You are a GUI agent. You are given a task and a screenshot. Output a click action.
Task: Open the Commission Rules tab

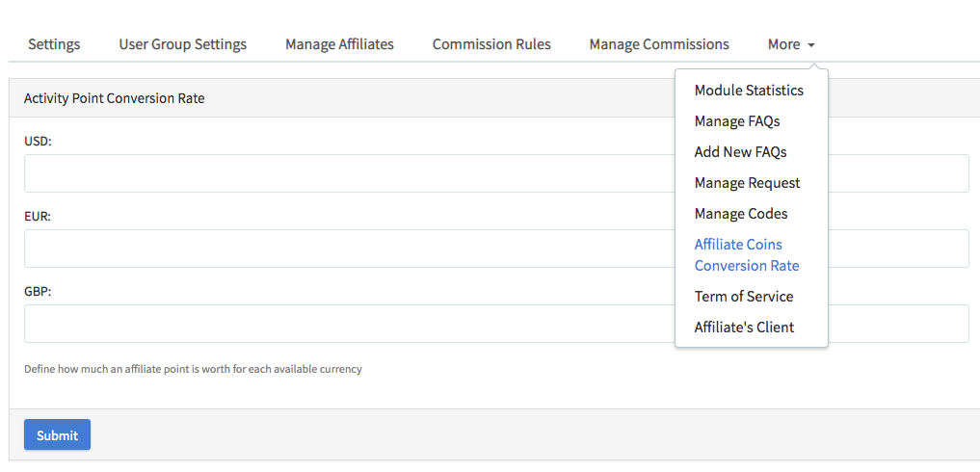coord(491,44)
